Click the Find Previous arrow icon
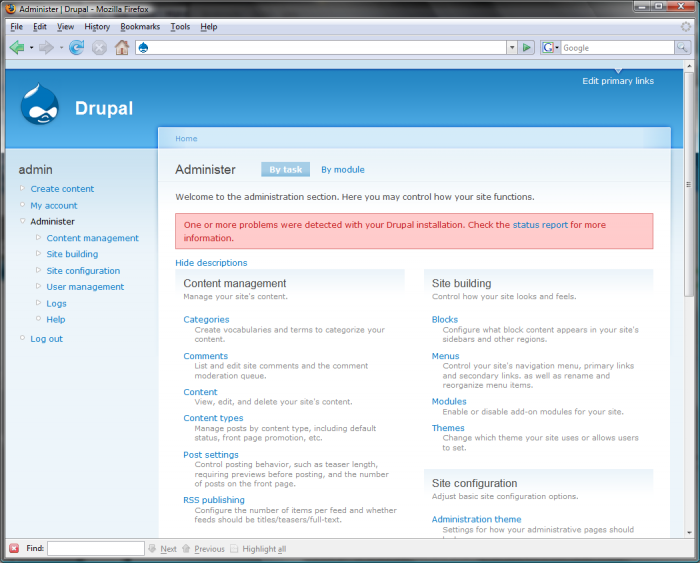Screen dimensions: 700x563 [186, 548]
